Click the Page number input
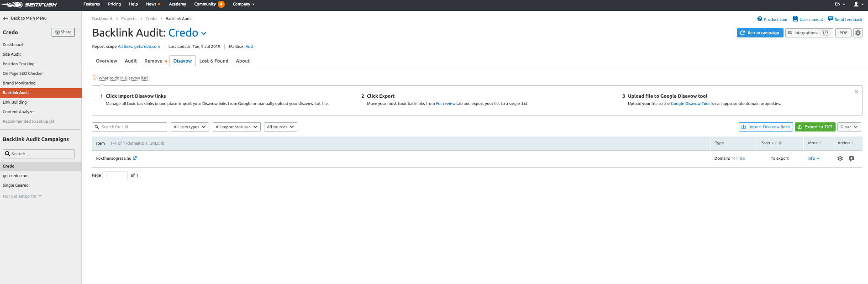Image resolution: width=868 pixels, height=284 pixels. (115, 175)
